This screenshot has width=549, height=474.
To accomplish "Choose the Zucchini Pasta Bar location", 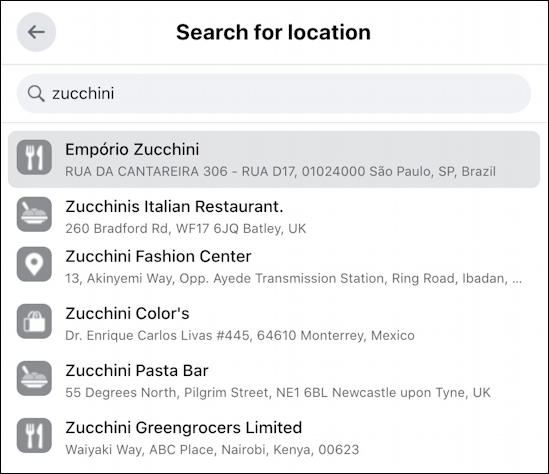I will (x=274, y=381).
